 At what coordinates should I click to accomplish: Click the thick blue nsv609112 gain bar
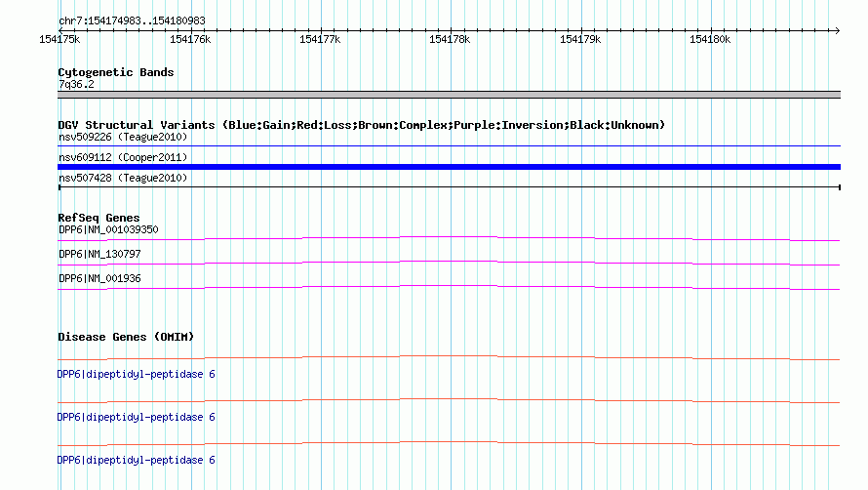(449, 167)
